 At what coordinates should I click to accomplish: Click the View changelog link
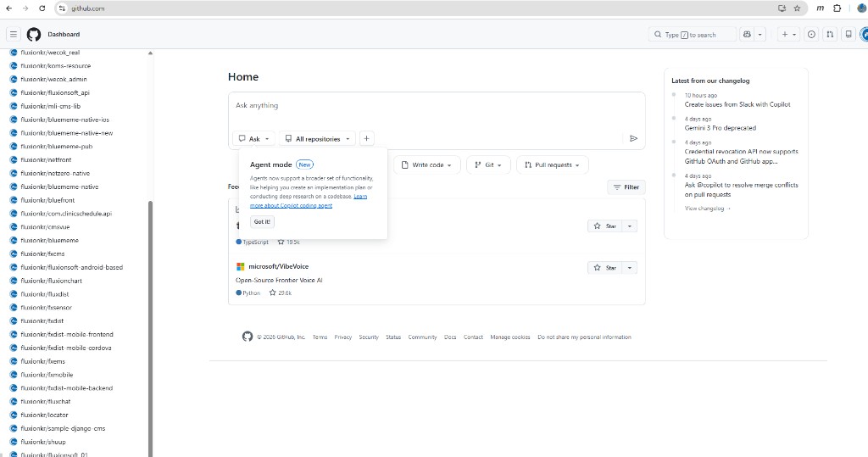(x=708, y=209)
